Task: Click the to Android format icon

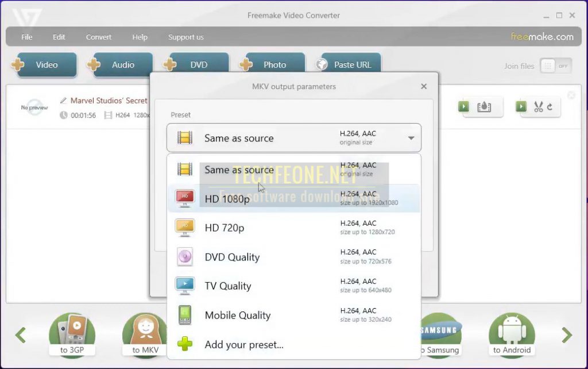Action: click(512, 335)
